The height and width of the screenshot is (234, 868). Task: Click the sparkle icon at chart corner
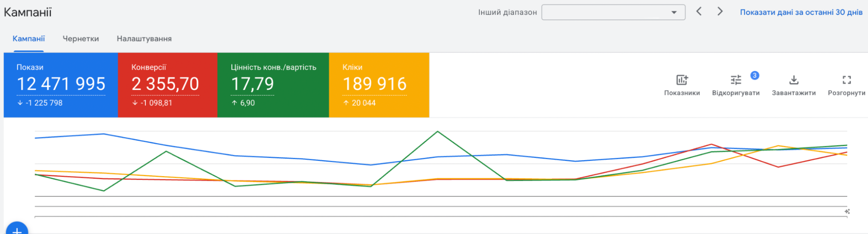(x=847, y=211)
